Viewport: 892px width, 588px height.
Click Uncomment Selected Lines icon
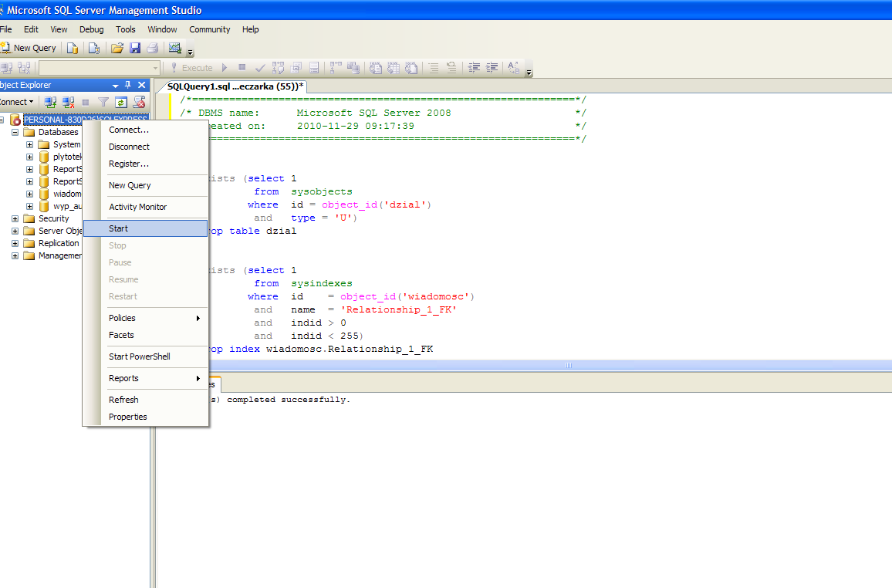[x=451, y=68]
